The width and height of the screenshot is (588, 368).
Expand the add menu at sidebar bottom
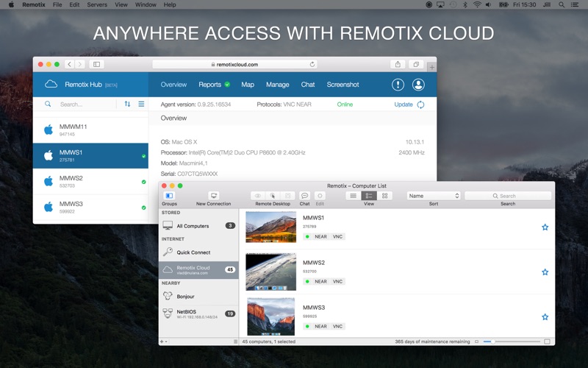163,342
